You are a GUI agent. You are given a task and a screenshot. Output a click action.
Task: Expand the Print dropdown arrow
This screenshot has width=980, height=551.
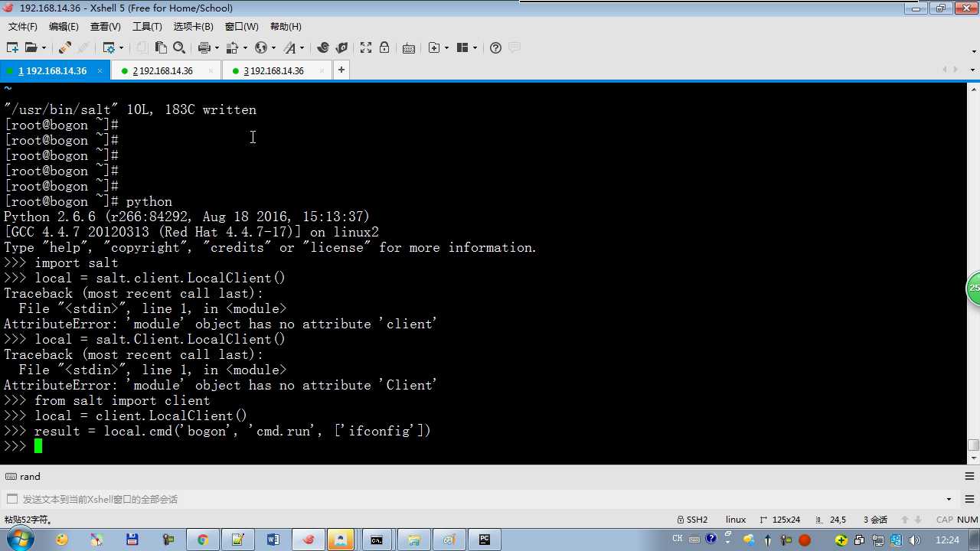tap(216, 47)
